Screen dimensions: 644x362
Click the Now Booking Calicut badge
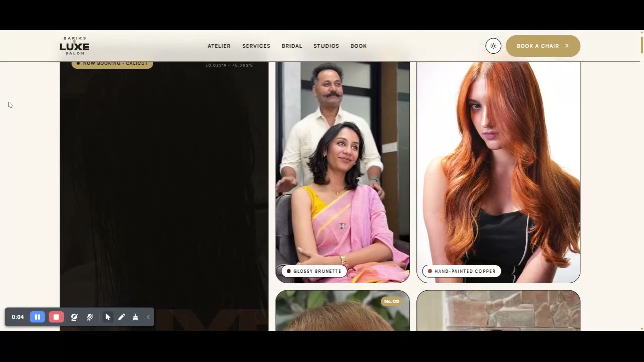pos(112,64)
